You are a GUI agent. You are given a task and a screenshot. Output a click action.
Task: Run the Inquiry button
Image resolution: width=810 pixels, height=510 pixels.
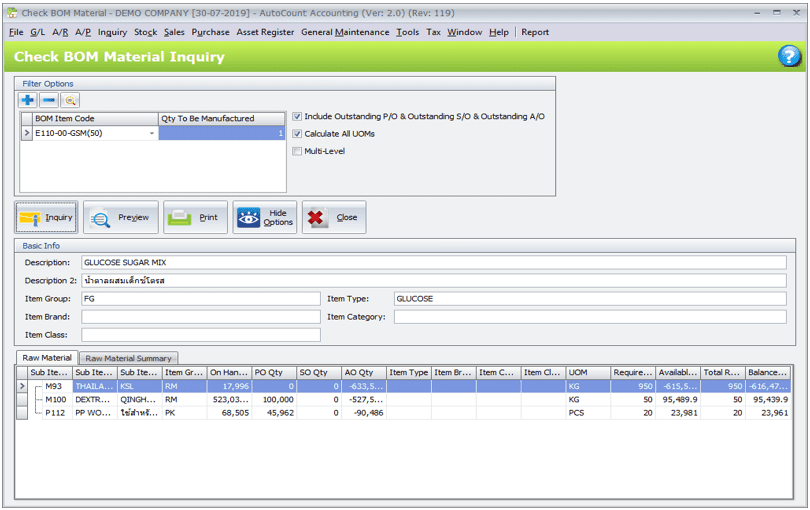pos(47,217)
